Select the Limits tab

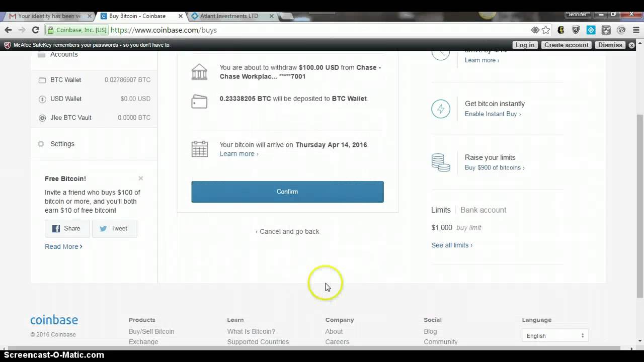(441, 210)
